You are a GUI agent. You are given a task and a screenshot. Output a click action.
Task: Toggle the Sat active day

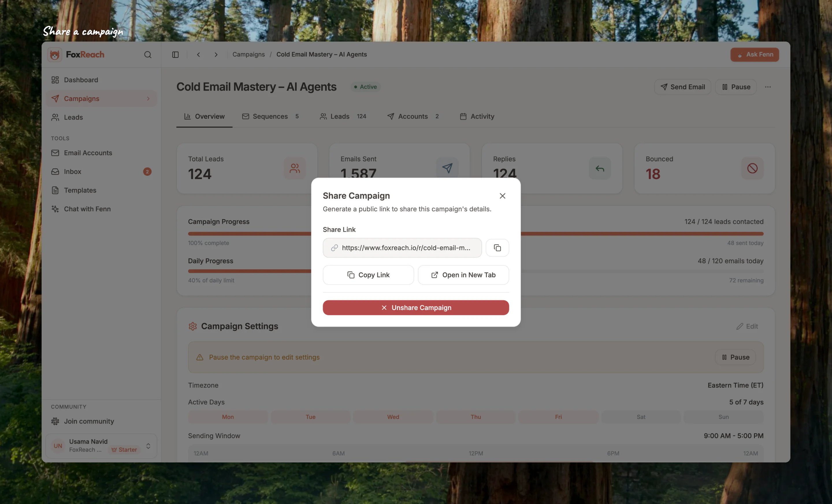641,417
